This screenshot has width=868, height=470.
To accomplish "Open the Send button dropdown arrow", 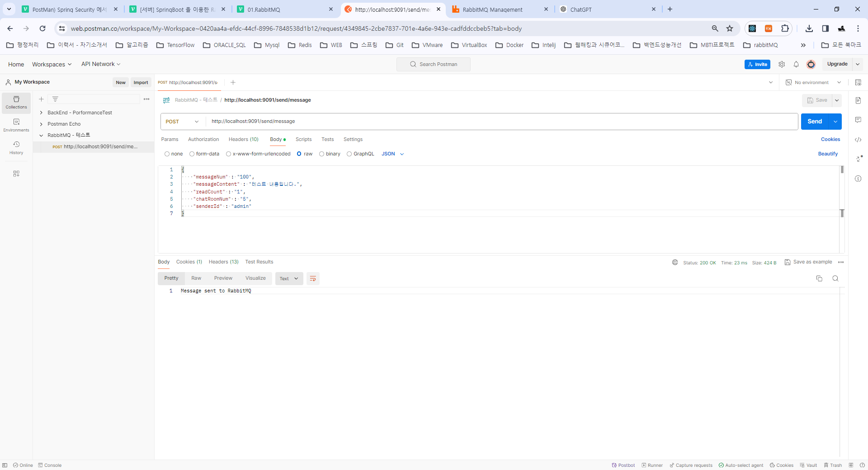I will [835, 122].
